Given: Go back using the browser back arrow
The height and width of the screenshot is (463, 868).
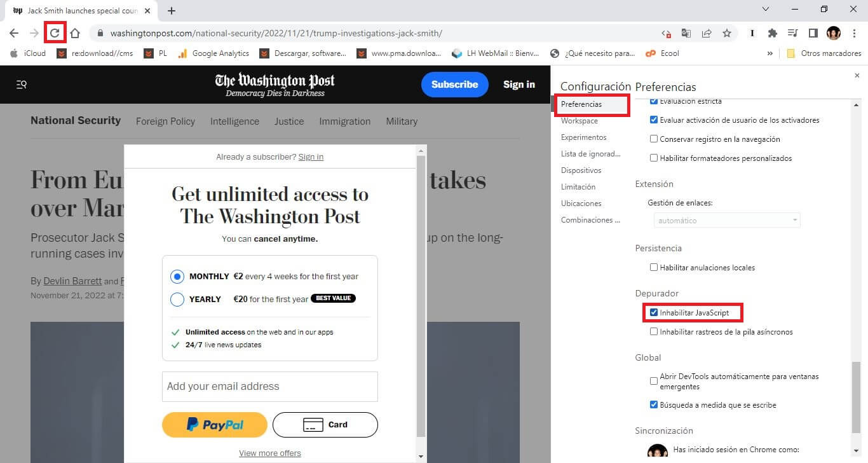Looking at the screenshot, I should (14, 33).
